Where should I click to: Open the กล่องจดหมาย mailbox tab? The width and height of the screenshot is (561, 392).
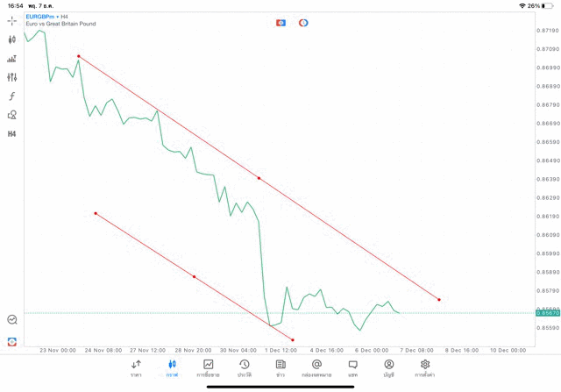pos(316,367)
